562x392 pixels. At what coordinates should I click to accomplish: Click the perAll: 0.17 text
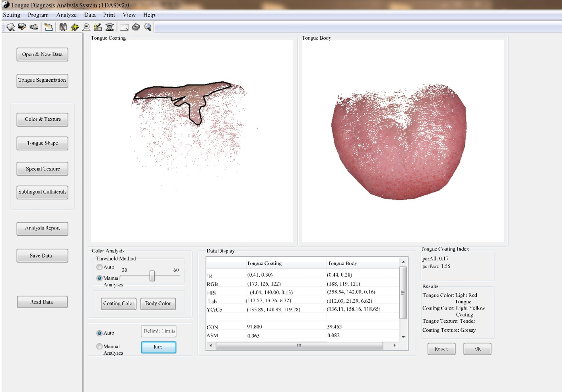pos(435,258)
